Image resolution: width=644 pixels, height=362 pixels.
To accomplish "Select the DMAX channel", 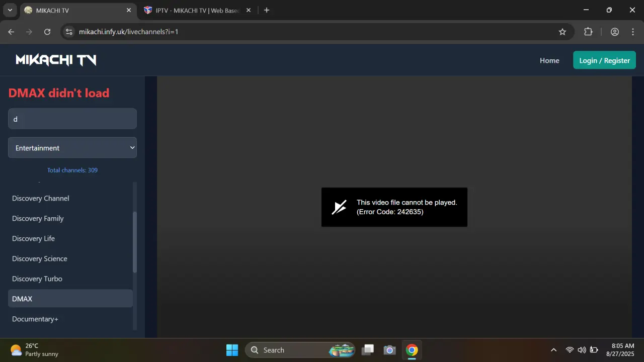I will coord(70,299).
